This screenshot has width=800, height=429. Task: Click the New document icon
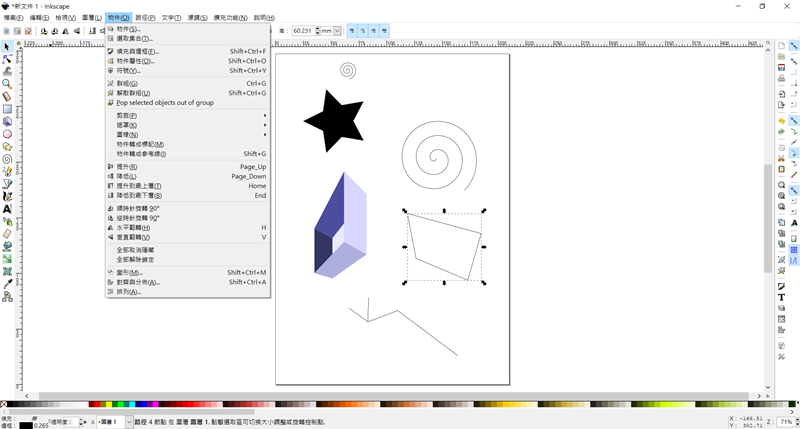[781, 46]
